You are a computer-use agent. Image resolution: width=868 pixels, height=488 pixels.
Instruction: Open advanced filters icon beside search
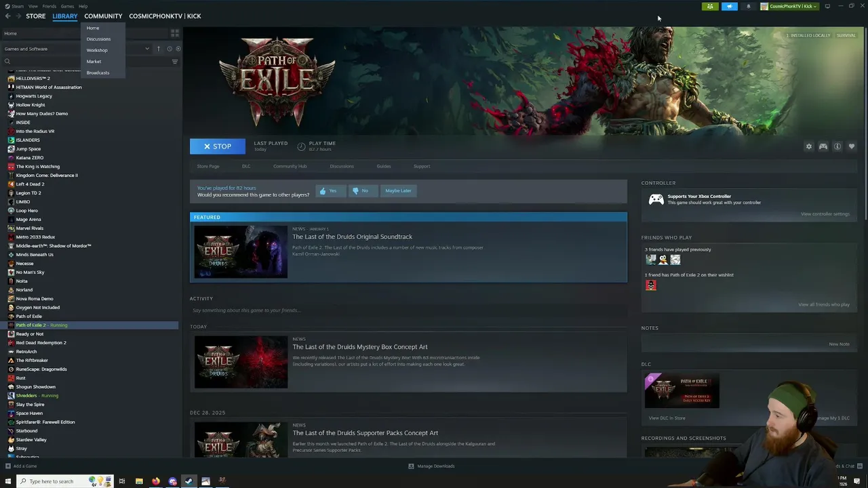175,62
